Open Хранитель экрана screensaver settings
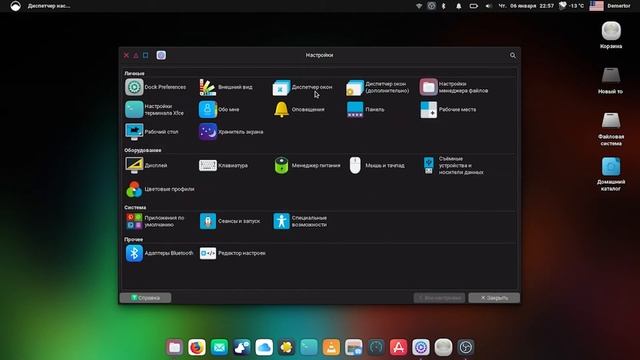Viewport: 640px width, 360px height. pyautogui.click(x=231, y=132)
